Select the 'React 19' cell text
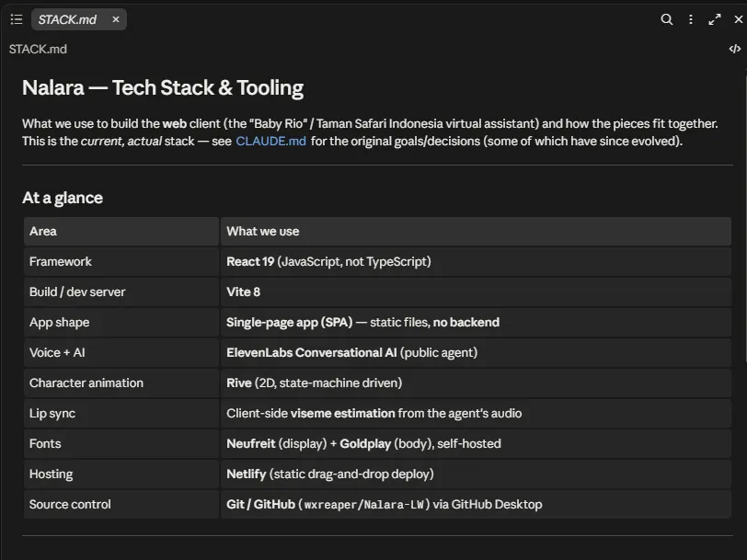 point(250,261)
